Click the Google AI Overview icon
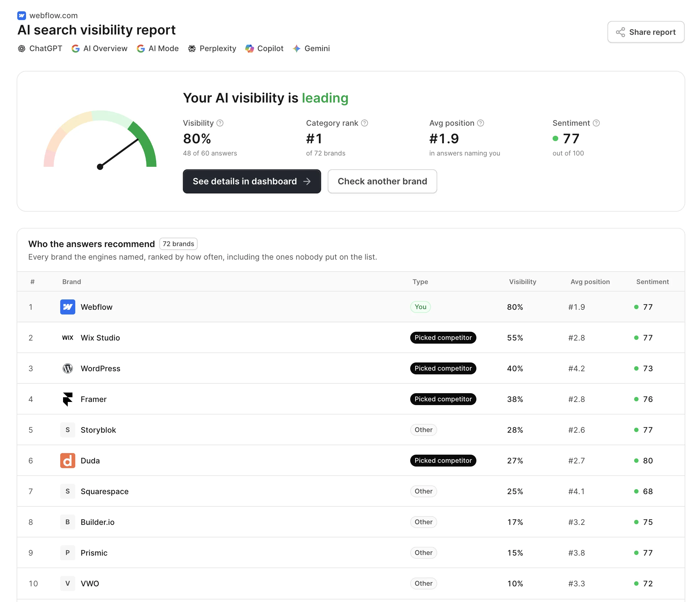 pos(76,49)
